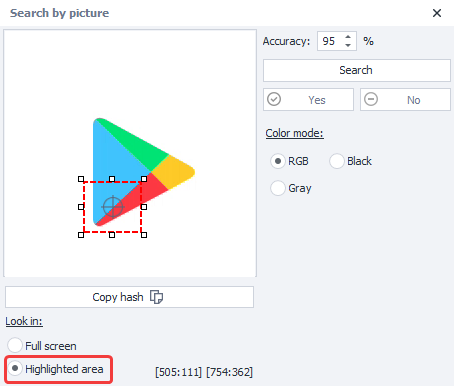Click the Search button
The image size is (454, 386).
coord(357,70)
